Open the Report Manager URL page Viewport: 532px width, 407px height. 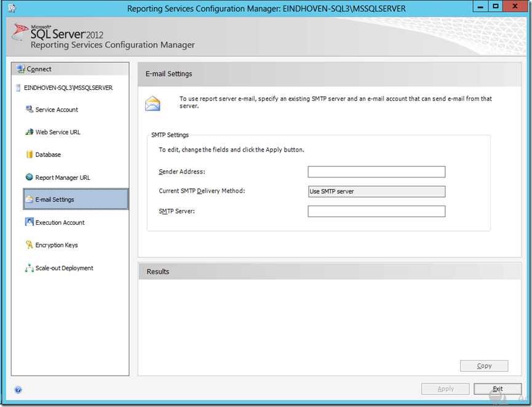[x=63, y=177]
